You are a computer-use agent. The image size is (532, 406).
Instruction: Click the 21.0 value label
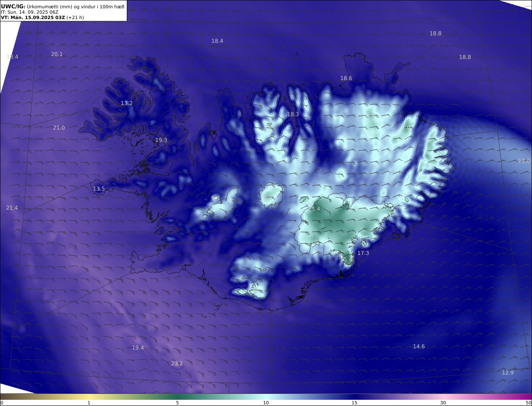pyautogui.click(x=59, y=128)
